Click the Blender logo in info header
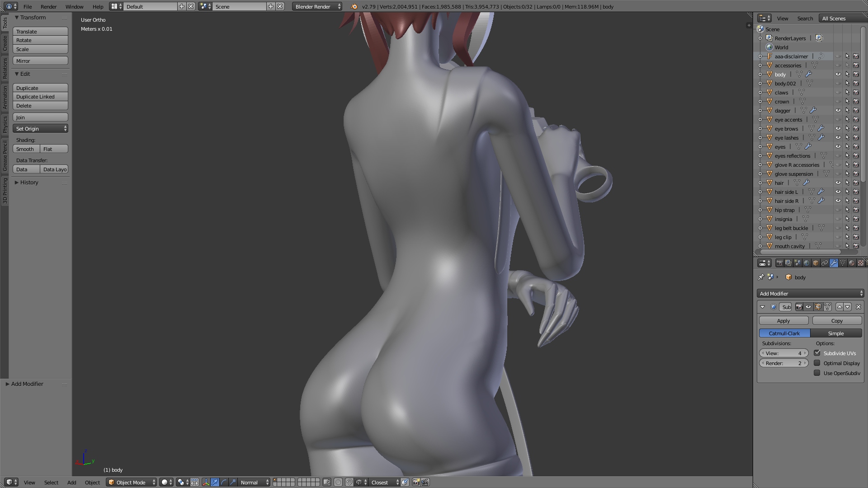Image resolution: width=868 pixels, height=488 pixels. coord(354,6)
